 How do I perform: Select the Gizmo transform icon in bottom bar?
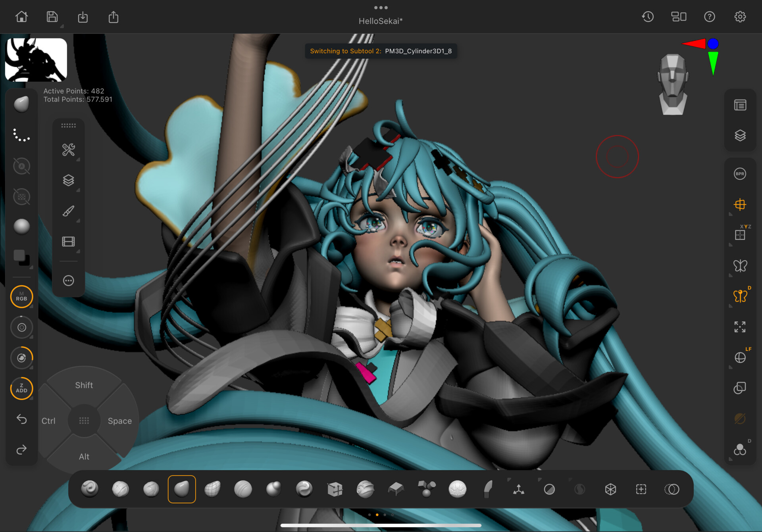tap(518, 489)
